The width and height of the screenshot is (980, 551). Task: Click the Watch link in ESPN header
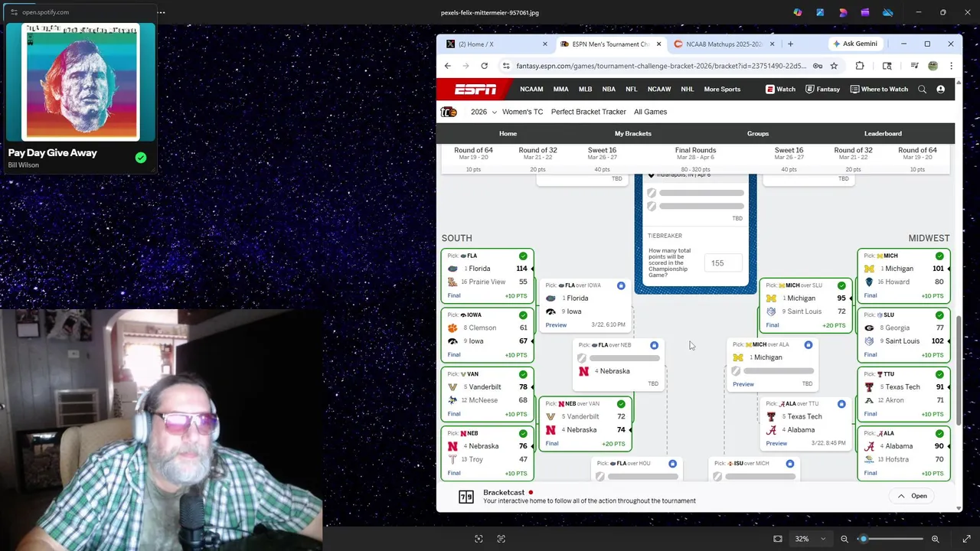click(x=781, y=90)
